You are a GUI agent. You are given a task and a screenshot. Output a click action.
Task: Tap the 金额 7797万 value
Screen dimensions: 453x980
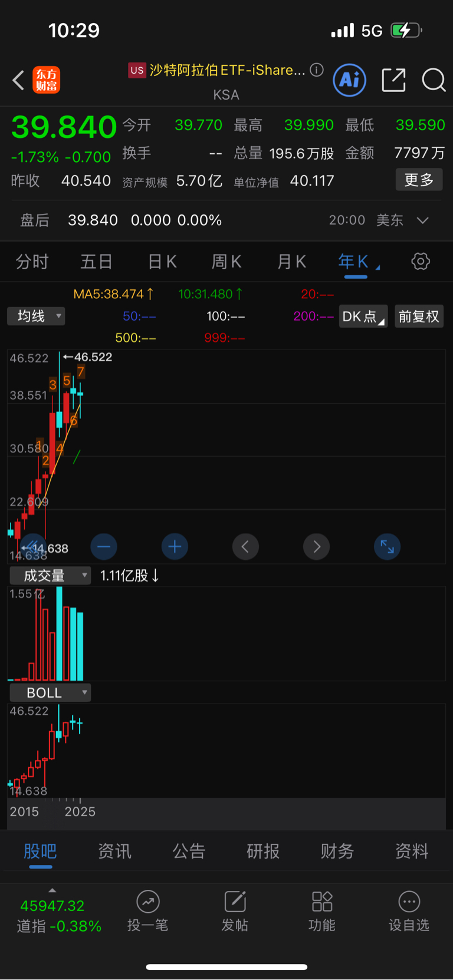pyautogui.click(x=395, y=153)
